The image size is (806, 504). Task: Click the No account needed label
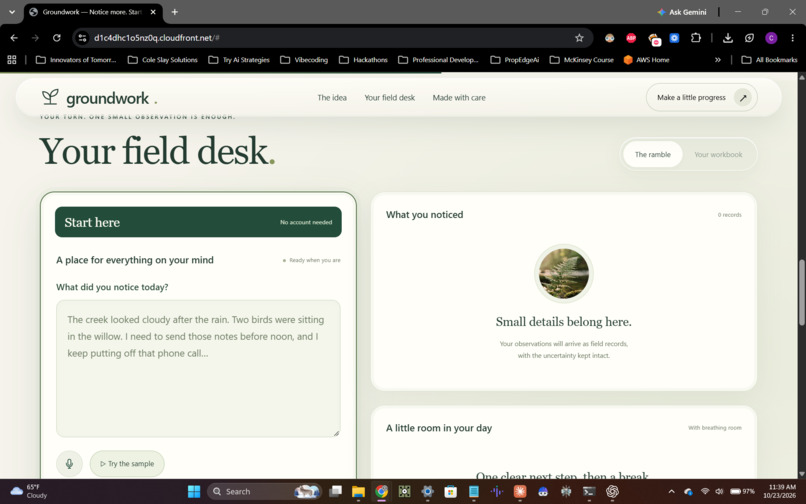(x=306, y=222)
